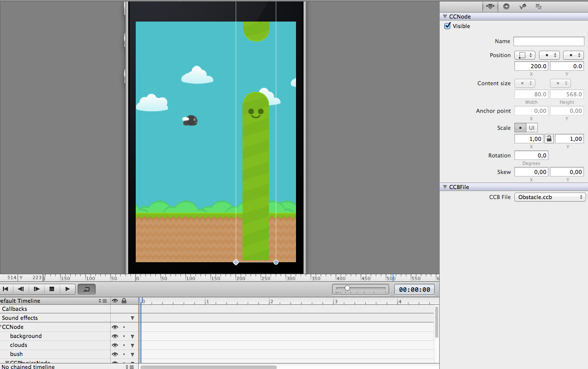Click the timeline horizontal scrollbar
The height and width of the screenshot is (369, 588).
click(208, 367)
